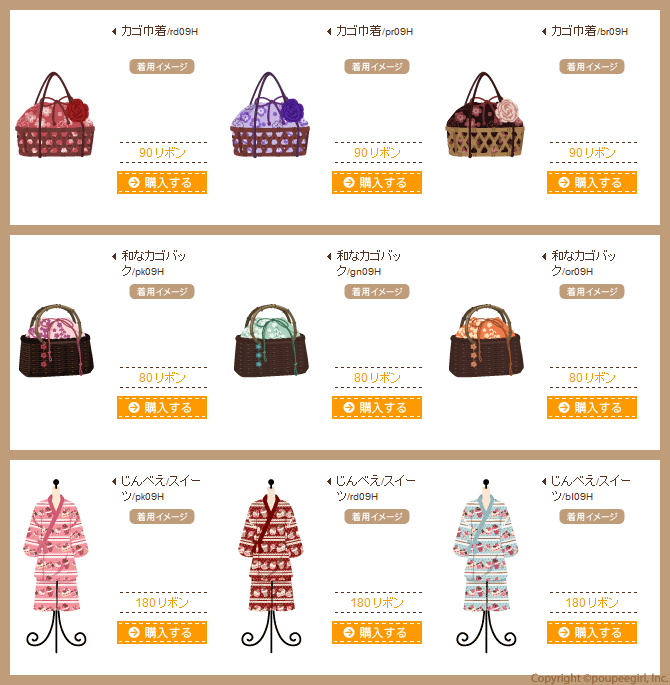Select the pink 和なカゴバッグ basket image
Screen dimensions: 670x685
coord(56,341)
